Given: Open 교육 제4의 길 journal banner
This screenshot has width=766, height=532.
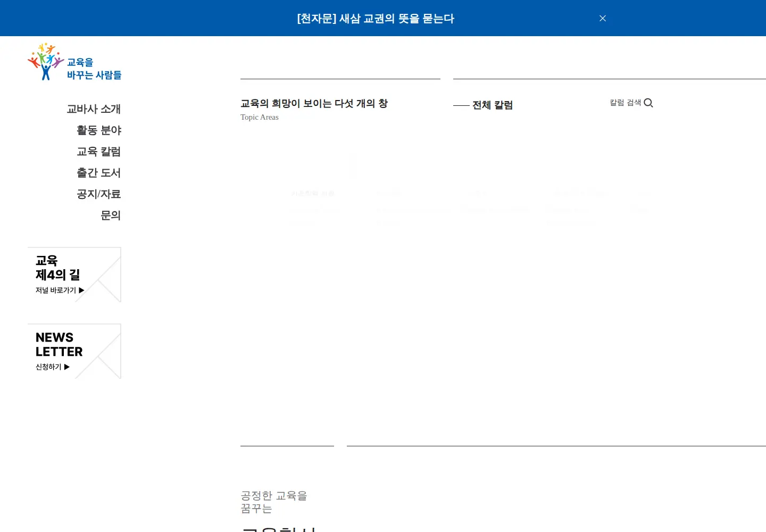Looking at the screenshot, I should (74, 275).
